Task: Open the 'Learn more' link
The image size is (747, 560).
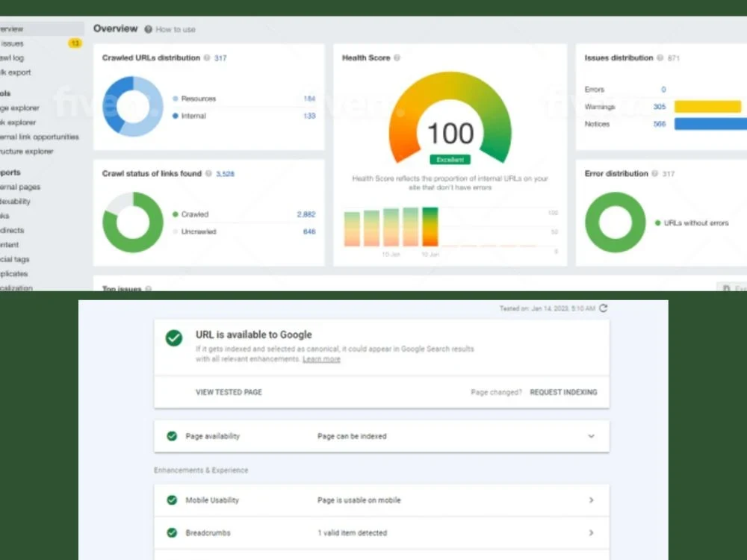Action: [321, 358]
